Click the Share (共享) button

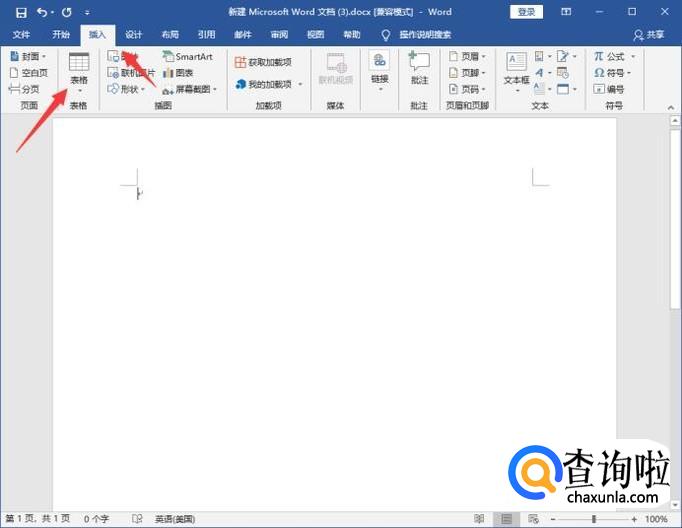[648, 34]
